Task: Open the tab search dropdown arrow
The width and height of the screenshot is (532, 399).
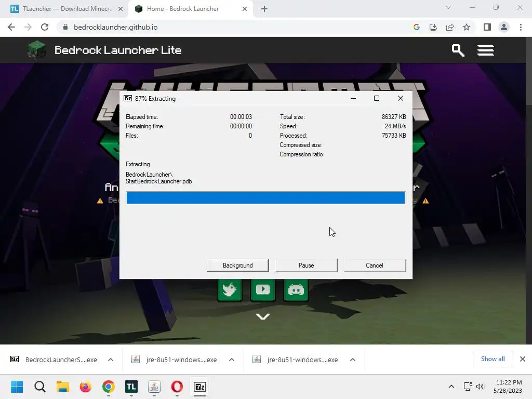Action: [x=448, y=7]
